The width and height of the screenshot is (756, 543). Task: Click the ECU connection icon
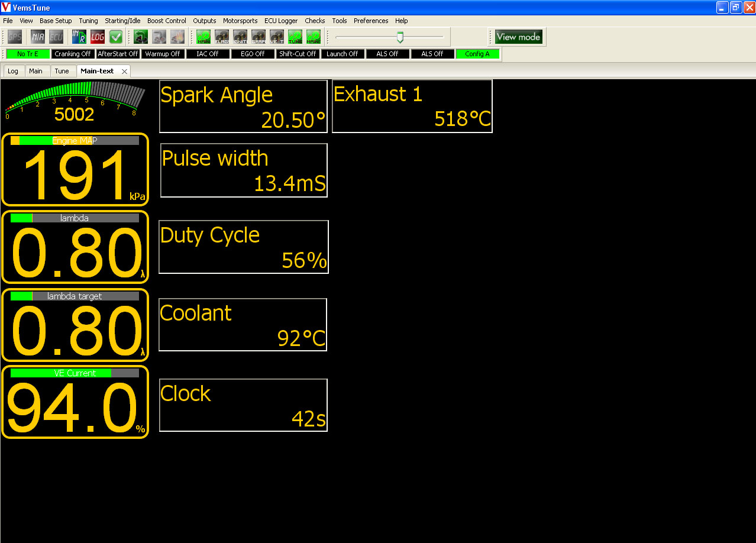[56, 37]
